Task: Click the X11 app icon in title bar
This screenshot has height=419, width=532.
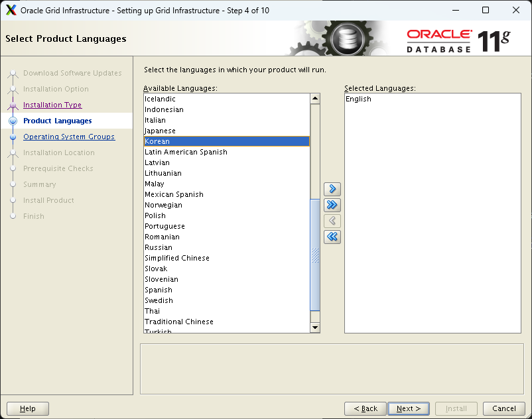Action: point(11,10)
